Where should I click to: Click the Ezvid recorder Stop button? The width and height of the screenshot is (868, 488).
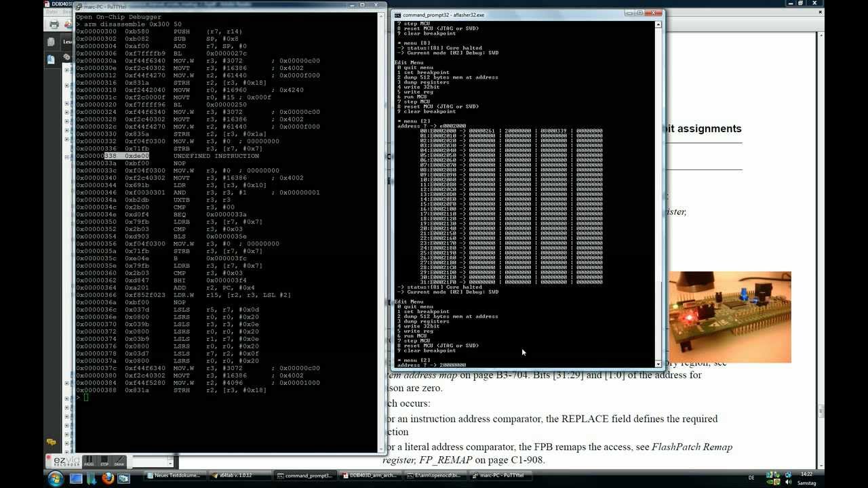[104, 461]
